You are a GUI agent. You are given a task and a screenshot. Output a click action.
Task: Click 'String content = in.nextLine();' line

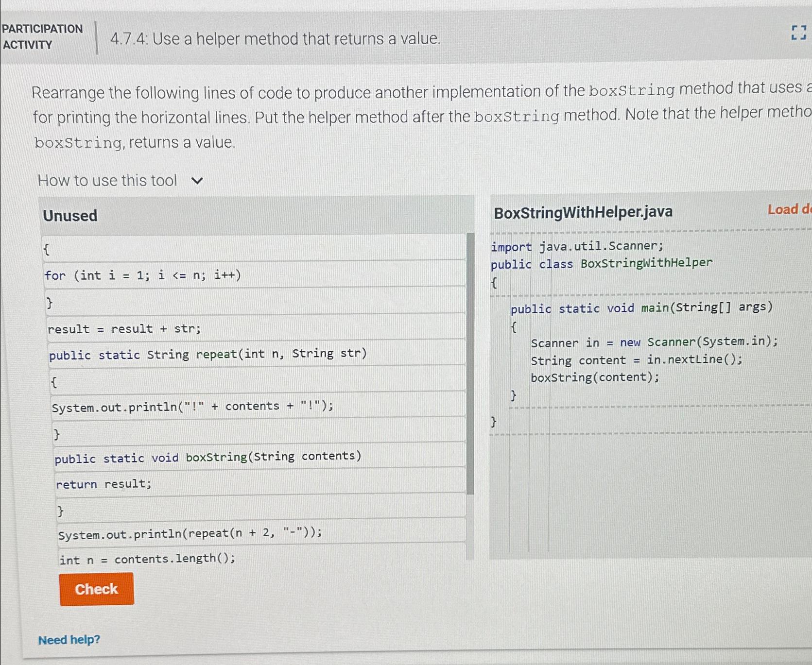point(636,360)
